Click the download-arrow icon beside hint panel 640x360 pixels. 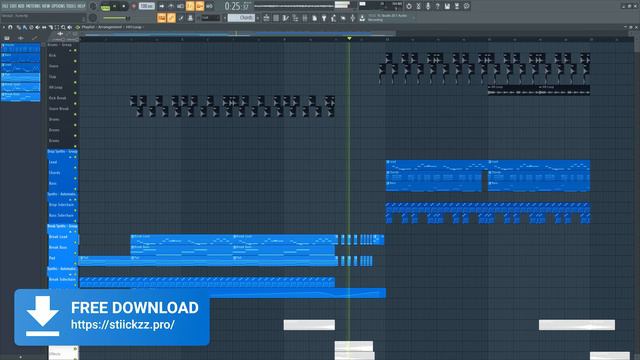coord(362,18)
